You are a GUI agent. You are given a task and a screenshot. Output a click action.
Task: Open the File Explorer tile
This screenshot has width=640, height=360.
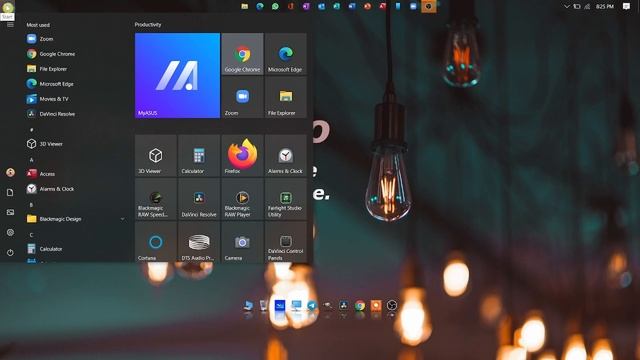tap(285, 97)
